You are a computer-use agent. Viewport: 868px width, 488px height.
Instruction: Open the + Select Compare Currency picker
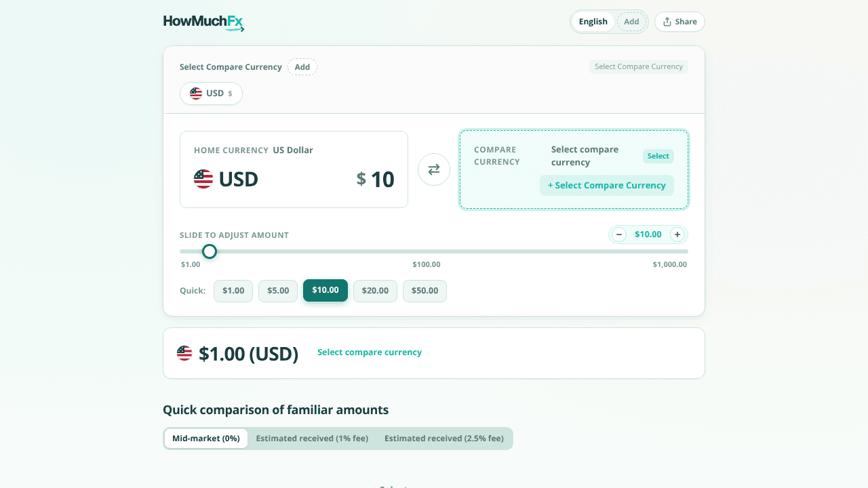(x=607, y=186)
